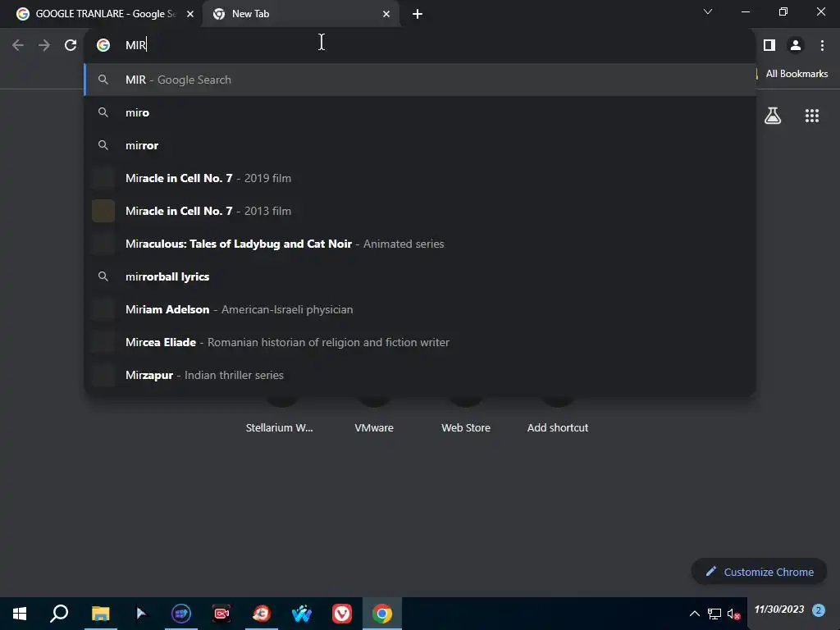
Task: Open the Google apps grid
Action: pos(811,116)
